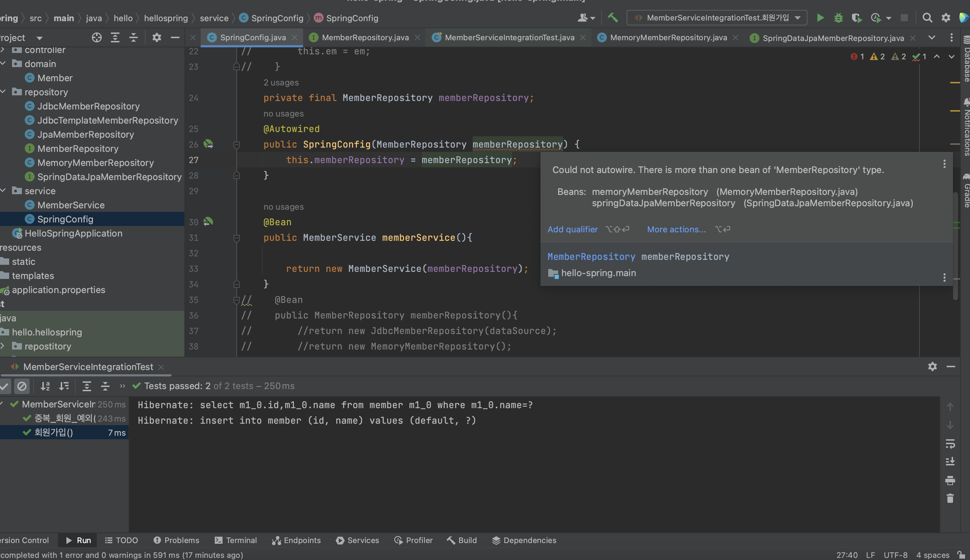Viewport: 970px width, 560px height.
Task: Switch to MemberRepository.java tab
Action: coord(365,37)
